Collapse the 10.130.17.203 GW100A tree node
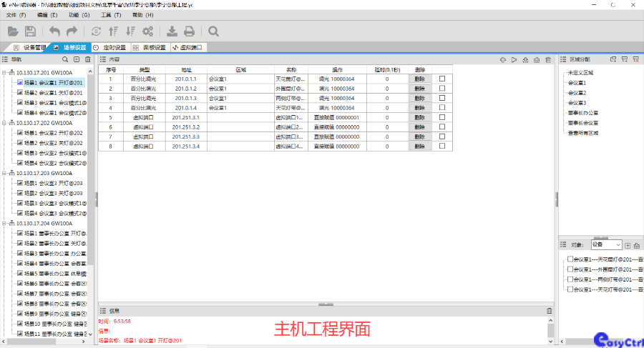The width and height of the screenshot is (644, 348). pyautogui.click(x=5, y=172)
